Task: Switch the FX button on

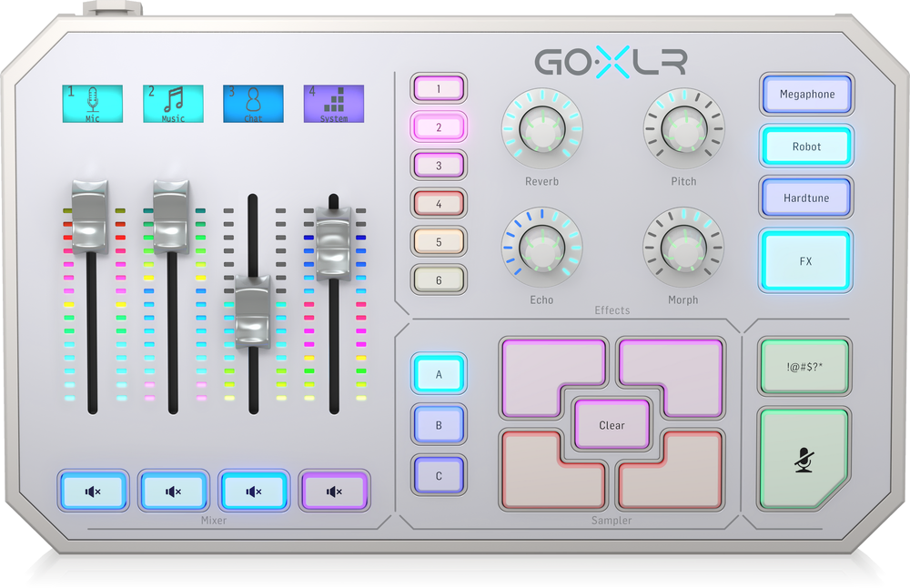Action: [x=806, y=261]
